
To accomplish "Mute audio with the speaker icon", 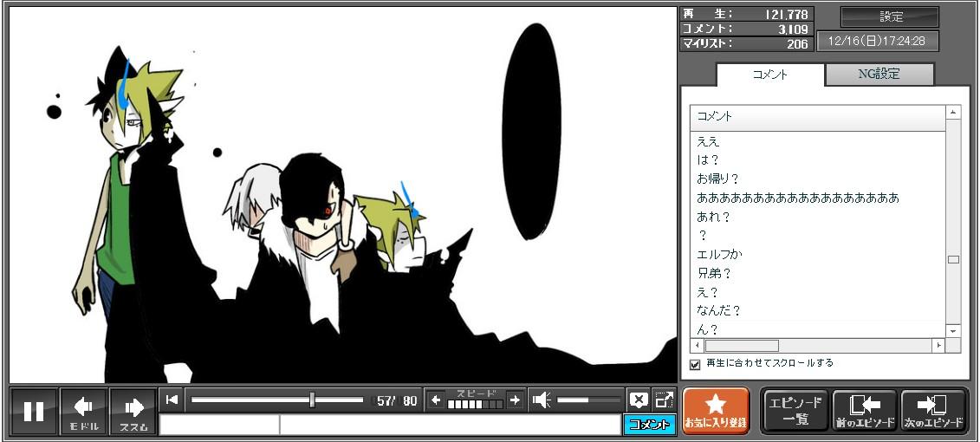I will point(542,400).
